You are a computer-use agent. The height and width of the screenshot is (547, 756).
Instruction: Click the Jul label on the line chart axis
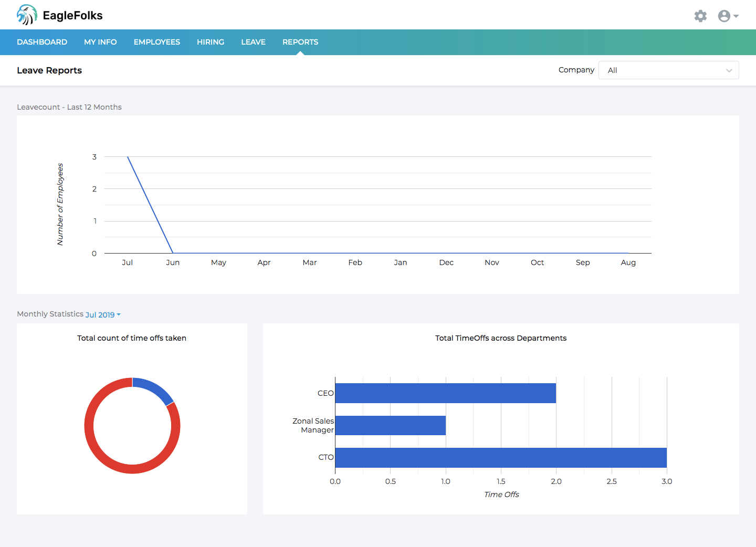click(x=127, y=262)
